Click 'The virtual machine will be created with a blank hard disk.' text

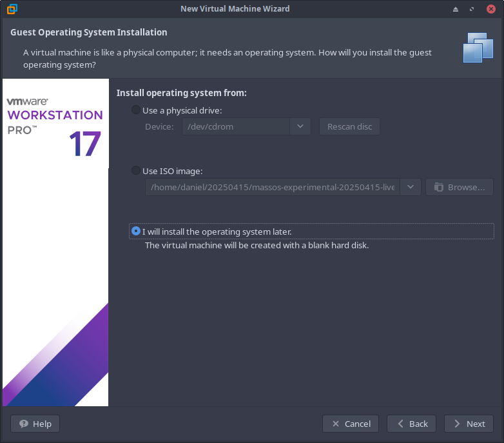pyautogui.click(x=257, y=245)
